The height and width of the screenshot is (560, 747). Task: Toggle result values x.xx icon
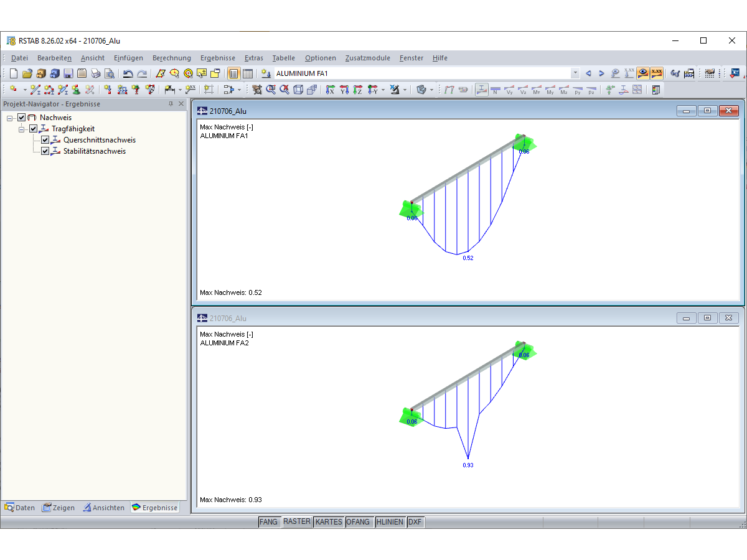(657, 73)
